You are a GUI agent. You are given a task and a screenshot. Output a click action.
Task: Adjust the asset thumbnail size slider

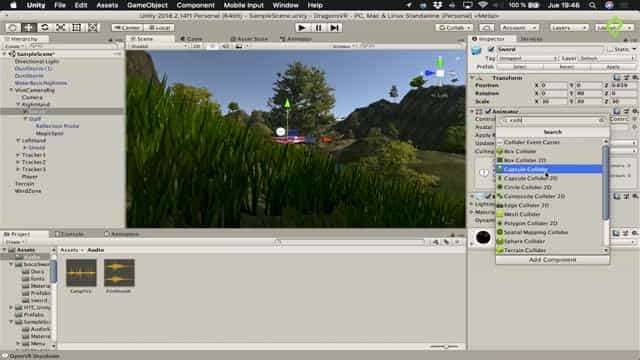pos(445,347)
